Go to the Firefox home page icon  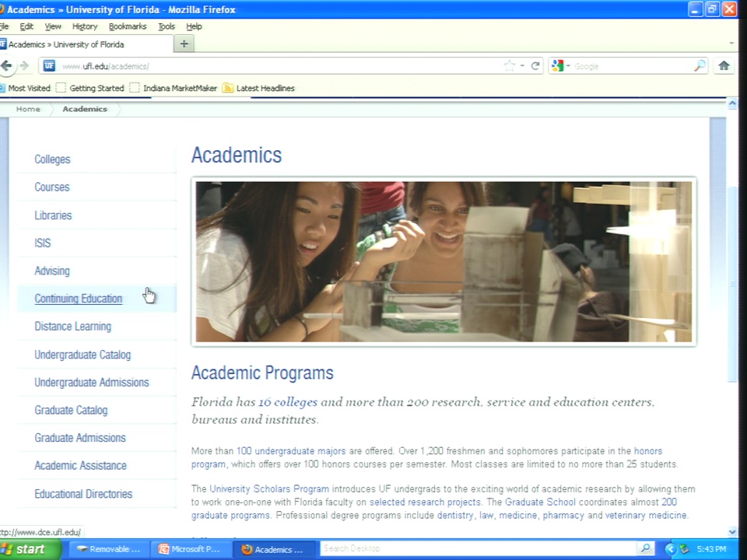point(724,65)
